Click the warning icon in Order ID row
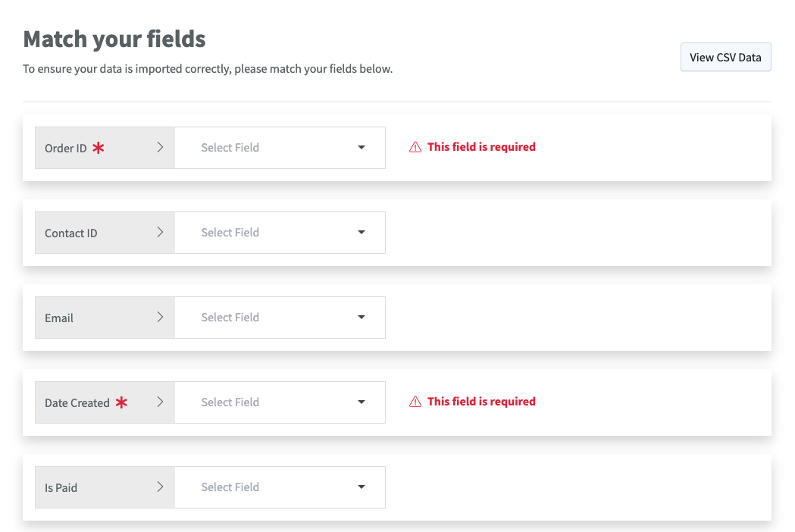The height and width of the screenshot is (532, 795). click(415, 148)
